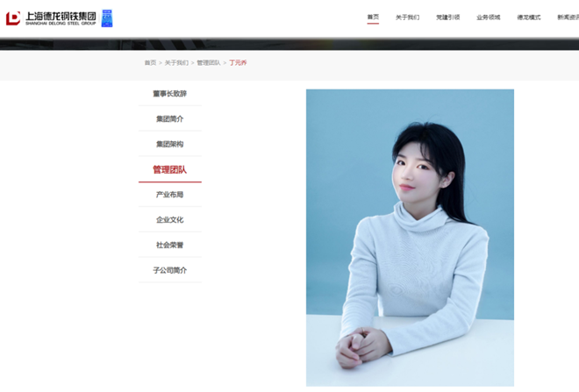Select 集团简介 in the sidebar
This screenshot has height=392, width=579.
[169, 119]
